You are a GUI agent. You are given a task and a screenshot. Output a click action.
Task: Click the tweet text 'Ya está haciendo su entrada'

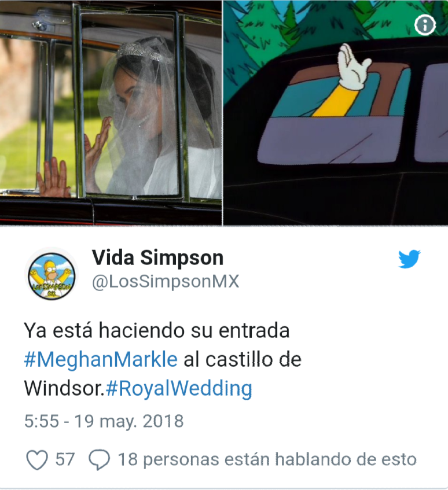(x=157, y=331)
